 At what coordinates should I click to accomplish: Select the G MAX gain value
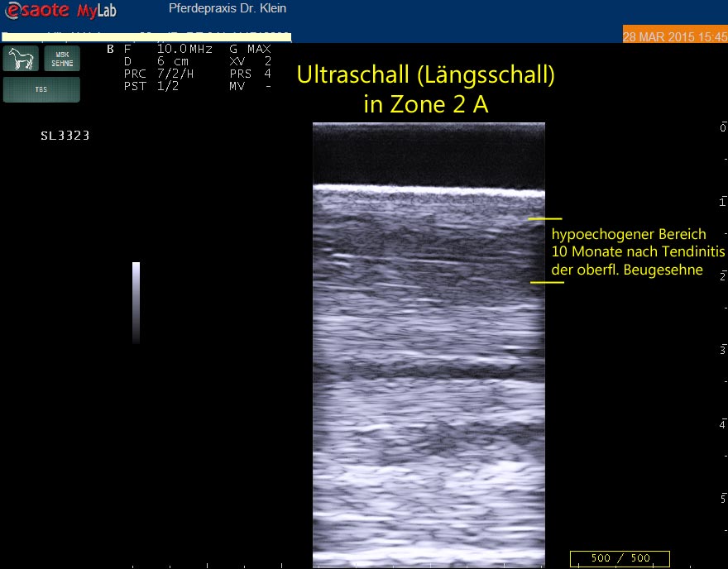[x=250, y=49]
